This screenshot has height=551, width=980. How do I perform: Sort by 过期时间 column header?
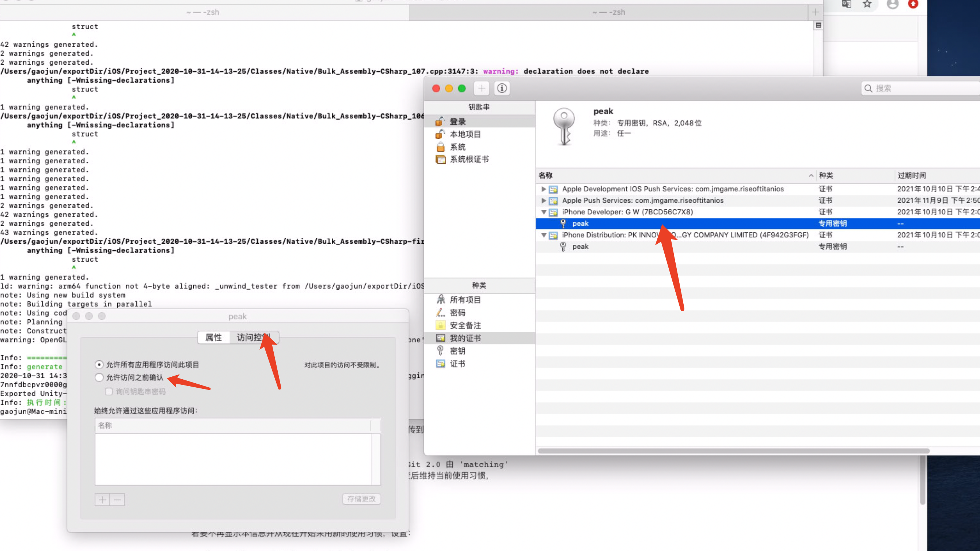click(937, 175)
